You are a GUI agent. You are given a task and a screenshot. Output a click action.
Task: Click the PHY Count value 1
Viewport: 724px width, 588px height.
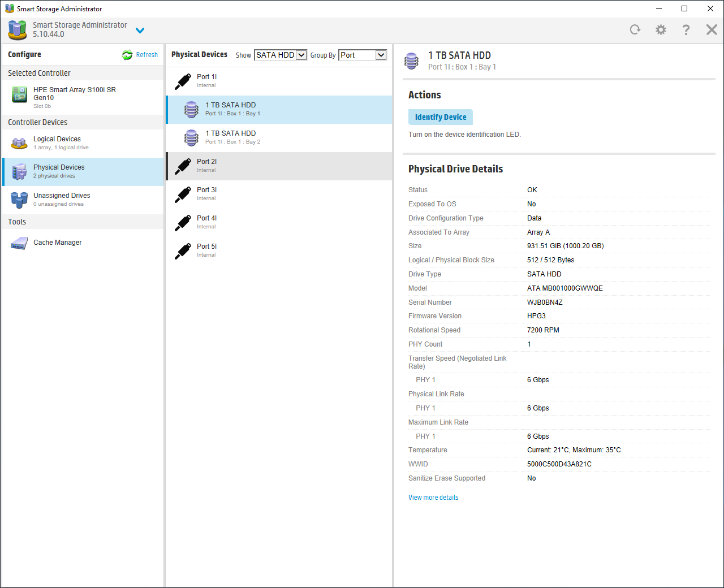[529, 344]
